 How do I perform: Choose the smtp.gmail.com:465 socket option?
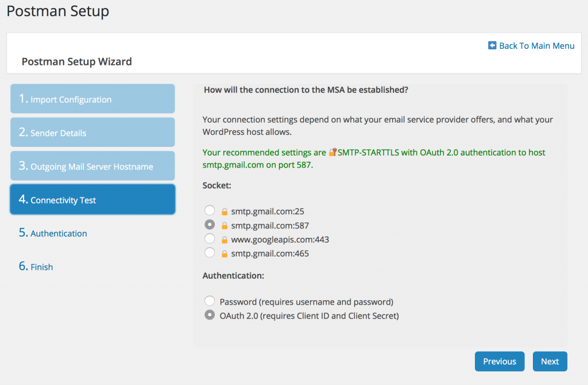210,252
